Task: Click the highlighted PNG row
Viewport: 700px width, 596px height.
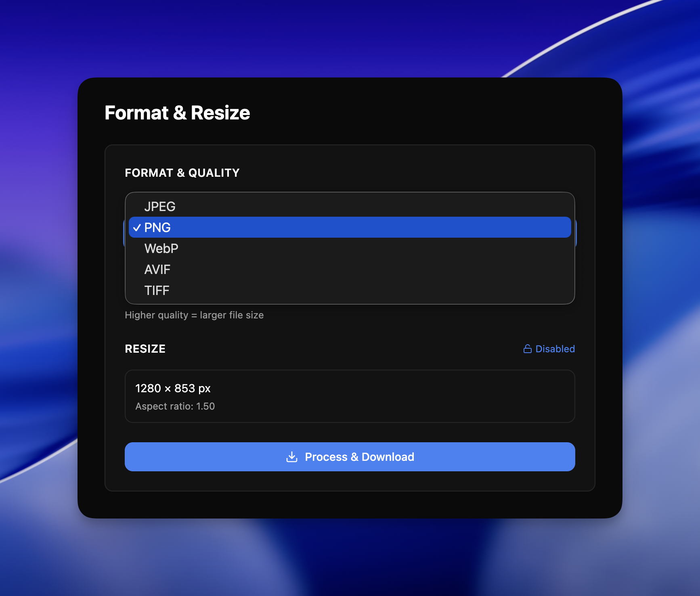Action: (350, 228)
